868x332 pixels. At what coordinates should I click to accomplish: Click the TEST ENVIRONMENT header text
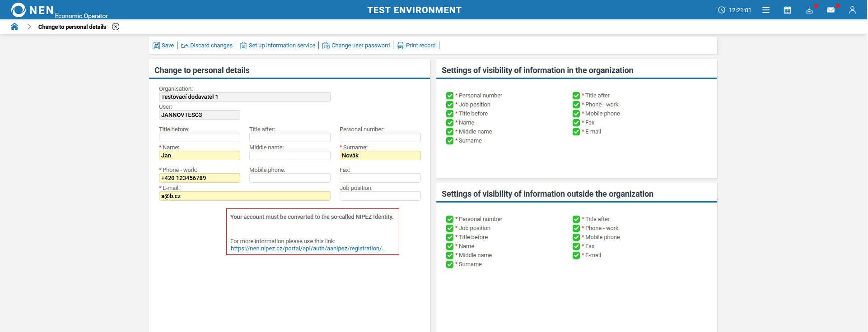(414, 10)
